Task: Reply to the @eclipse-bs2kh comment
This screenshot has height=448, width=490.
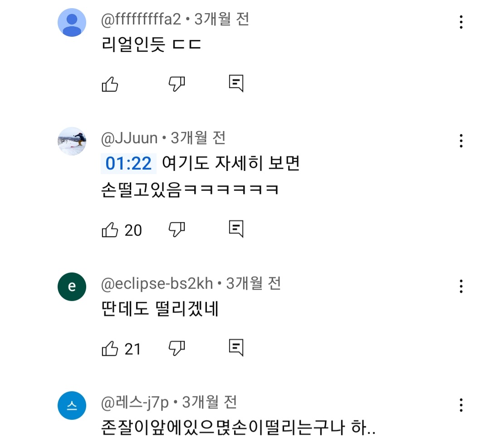Action: [236, 349]
